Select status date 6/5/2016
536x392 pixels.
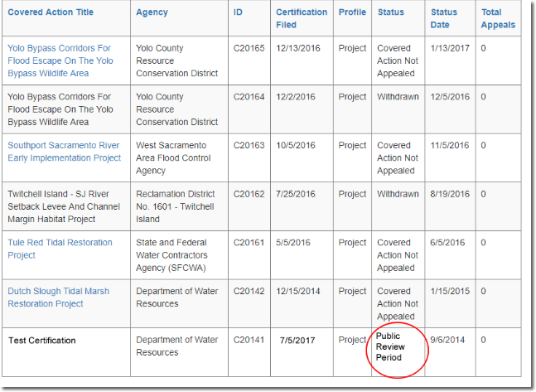tap(447, 243)
